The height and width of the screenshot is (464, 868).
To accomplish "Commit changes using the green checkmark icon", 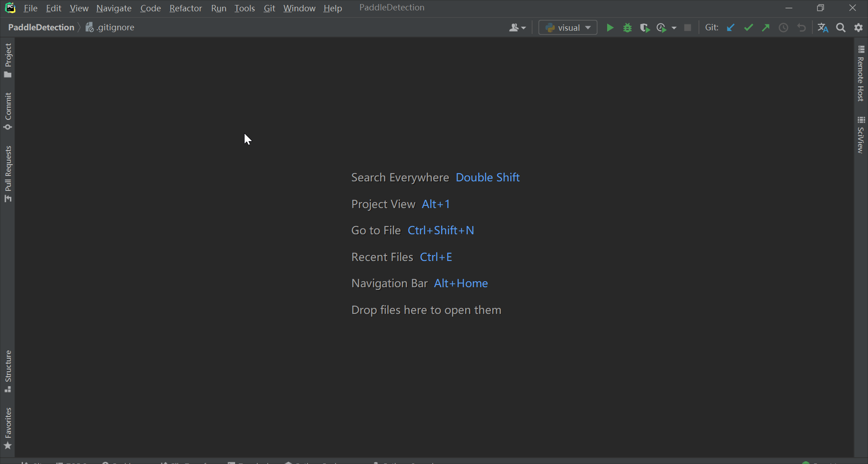I will tap(749, 28).
